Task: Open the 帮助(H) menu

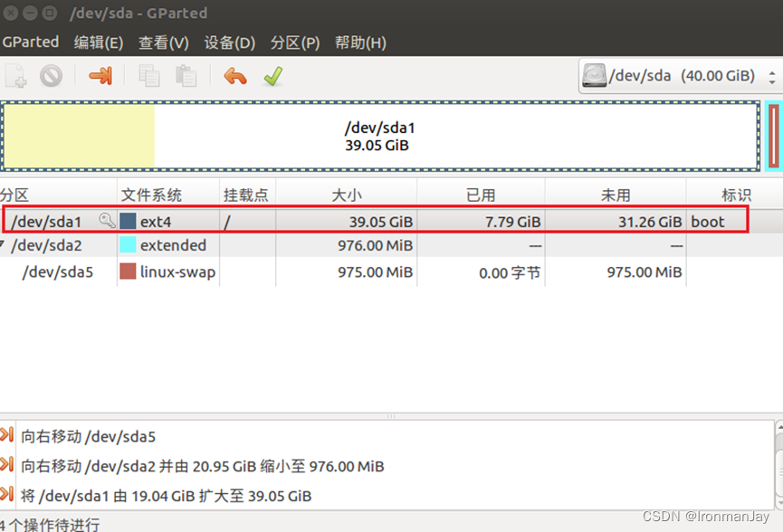Action: click(360, 43)
